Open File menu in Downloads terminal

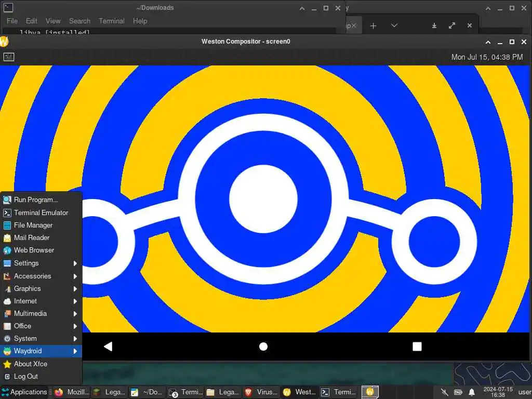(x=12, y=21)
